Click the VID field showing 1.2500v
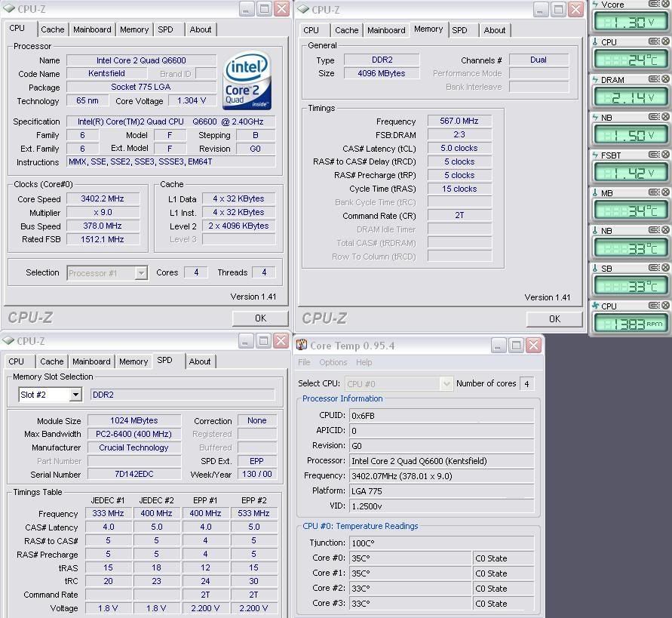 point(441,506)
